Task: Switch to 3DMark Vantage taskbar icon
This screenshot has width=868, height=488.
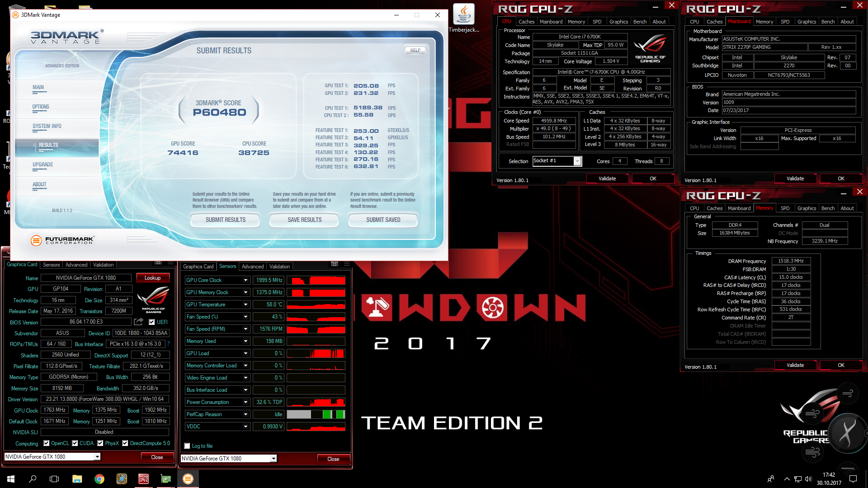Action: [188, 479]
